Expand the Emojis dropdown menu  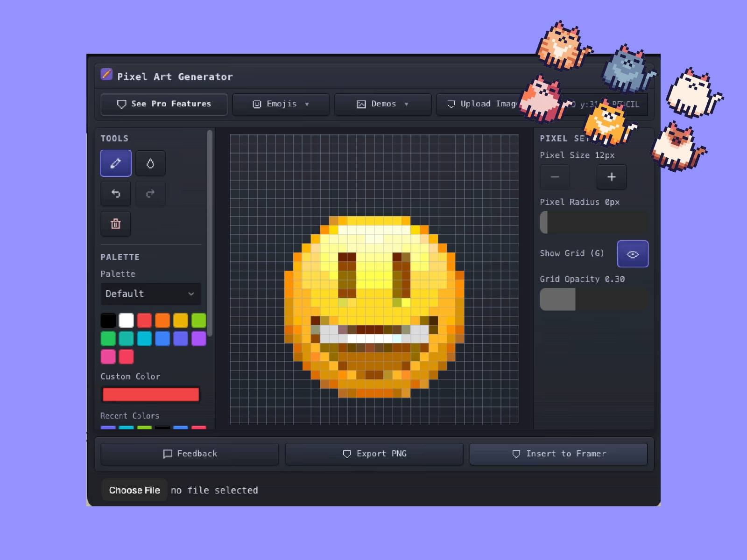pyautogui.click(x=307, y=104)
